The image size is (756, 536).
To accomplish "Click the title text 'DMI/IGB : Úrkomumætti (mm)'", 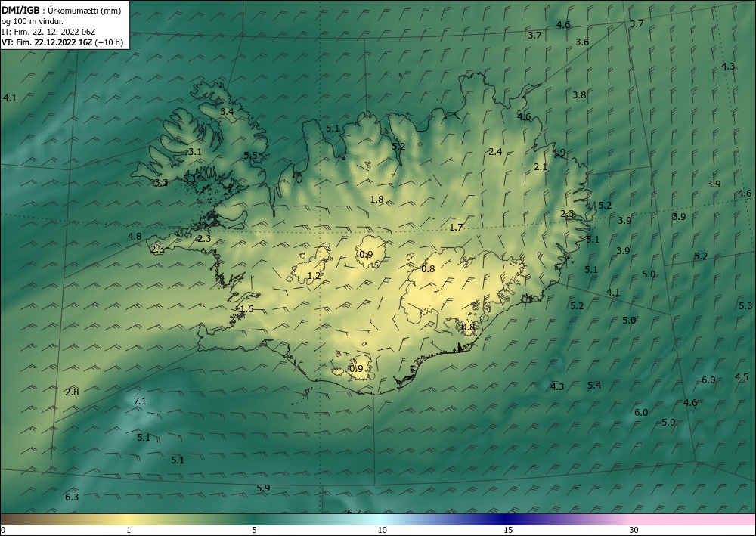I will point(61,11).
